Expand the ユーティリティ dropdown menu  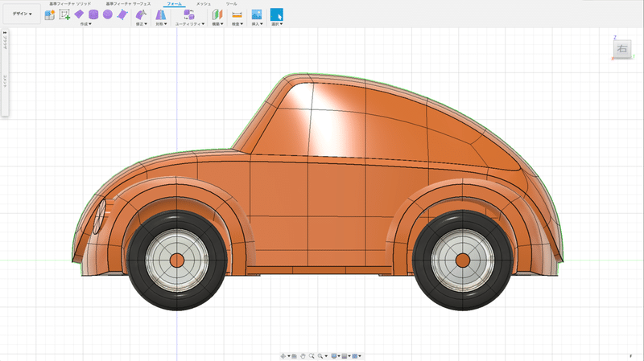190,24
